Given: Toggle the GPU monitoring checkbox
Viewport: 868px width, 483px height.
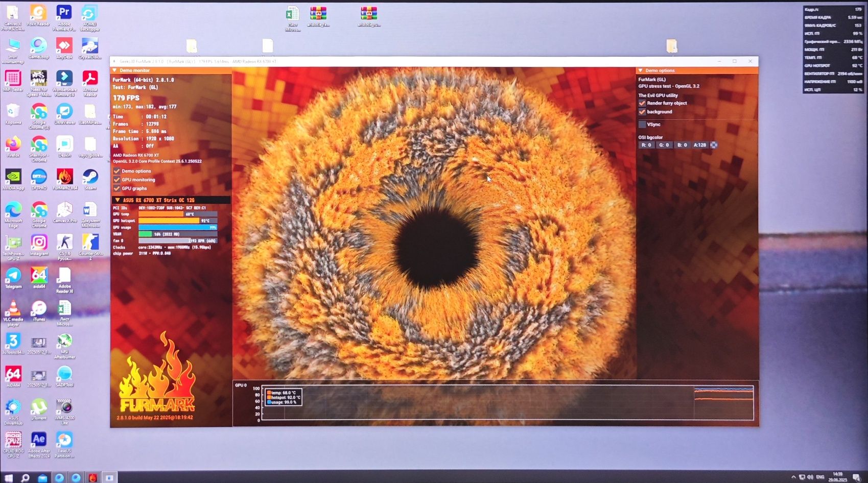Looking at the screenshot, I should pyautogui.click(x=117, y=180).
